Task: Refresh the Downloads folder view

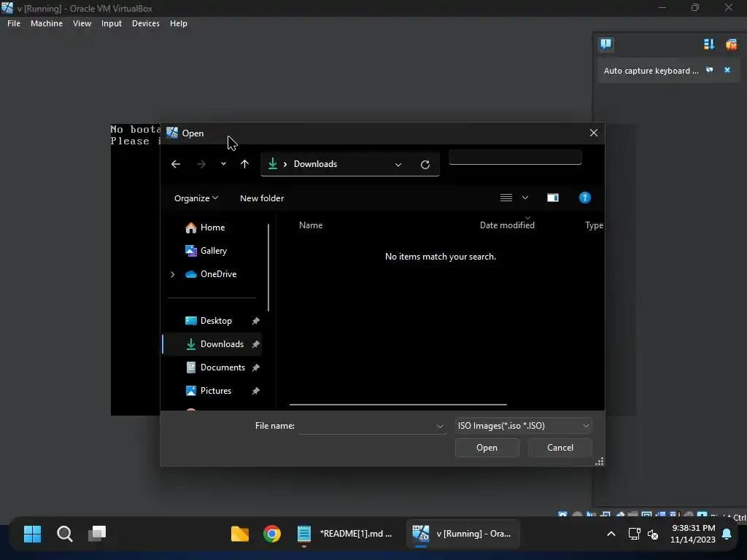Action: 425,164
